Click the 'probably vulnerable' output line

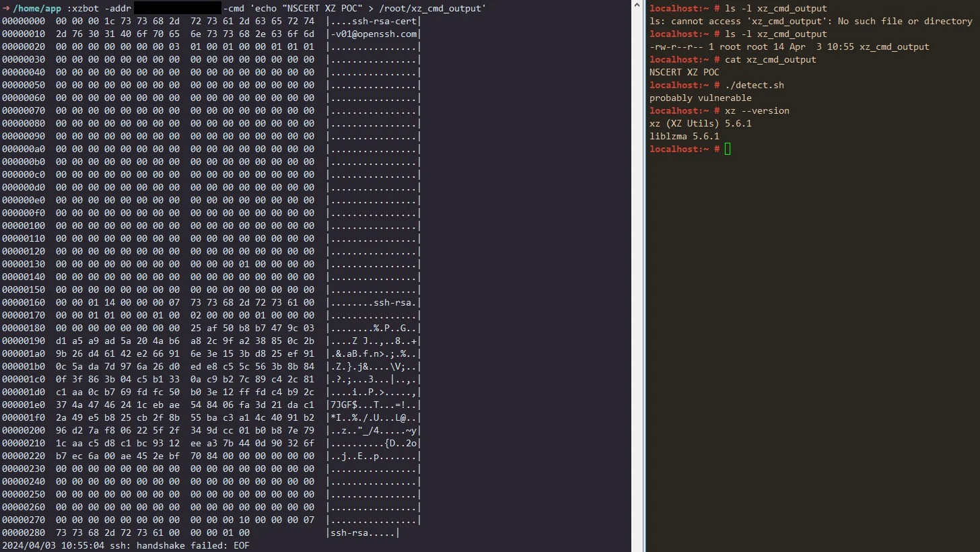coord(701,98)
